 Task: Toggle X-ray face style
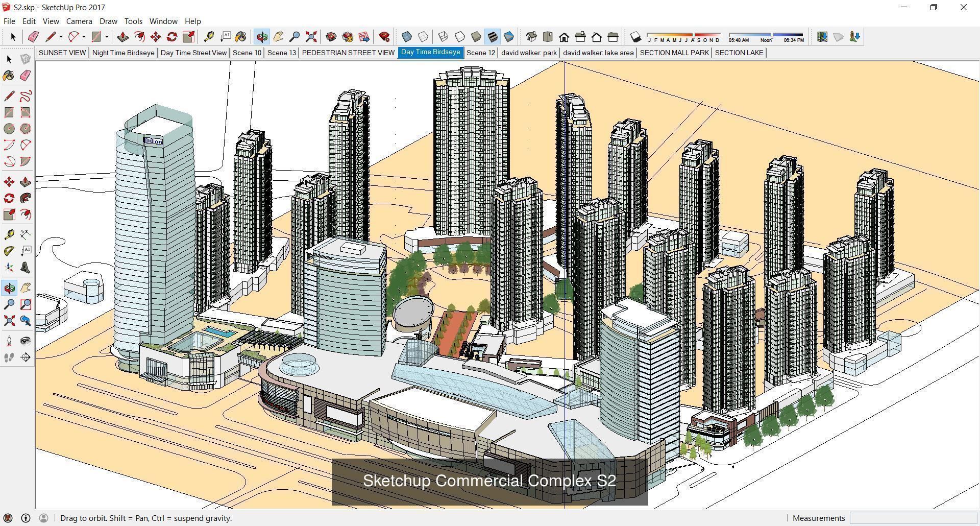click(407, 37)
